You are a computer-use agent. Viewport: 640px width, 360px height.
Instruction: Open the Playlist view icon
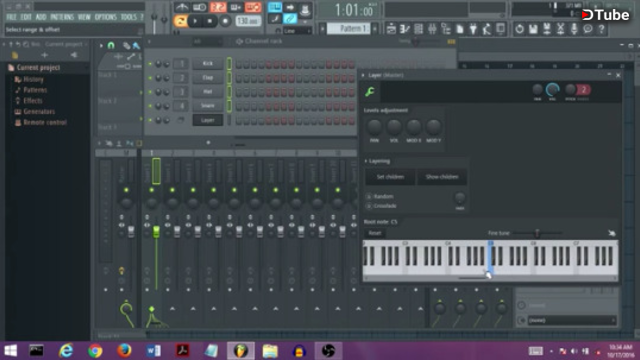pos(391,29)
